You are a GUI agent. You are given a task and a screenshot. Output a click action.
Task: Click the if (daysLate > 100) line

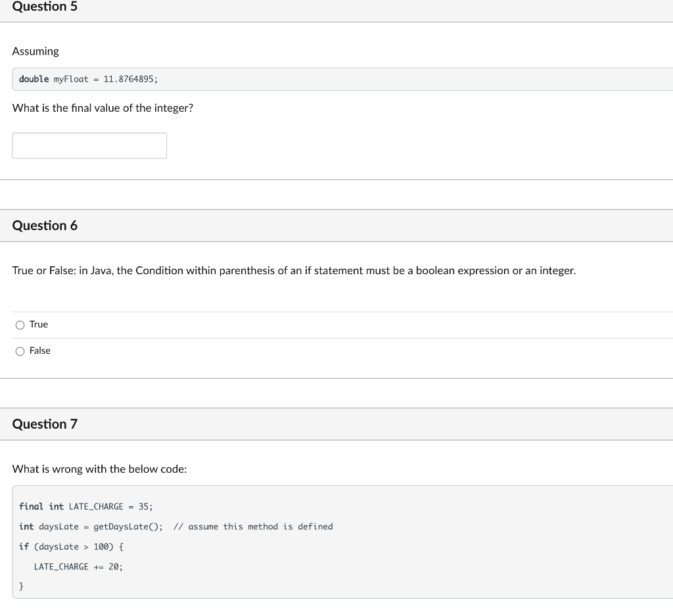[72, 546]
